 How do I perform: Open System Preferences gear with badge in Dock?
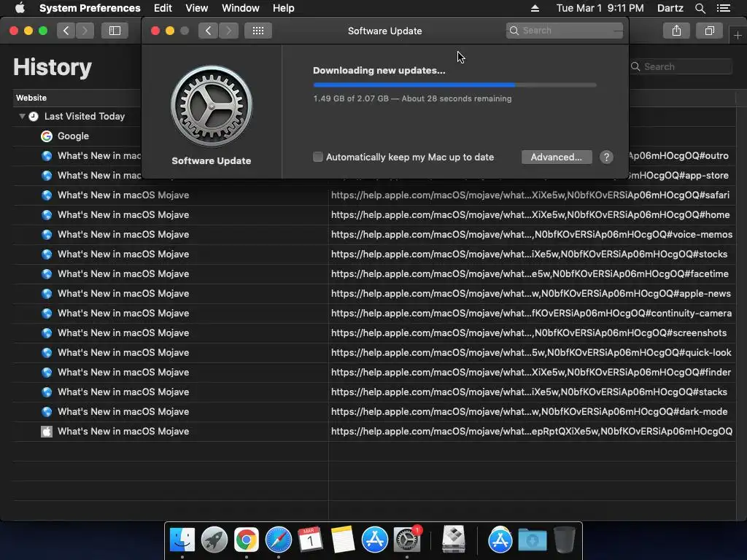(x=407, y=540)
